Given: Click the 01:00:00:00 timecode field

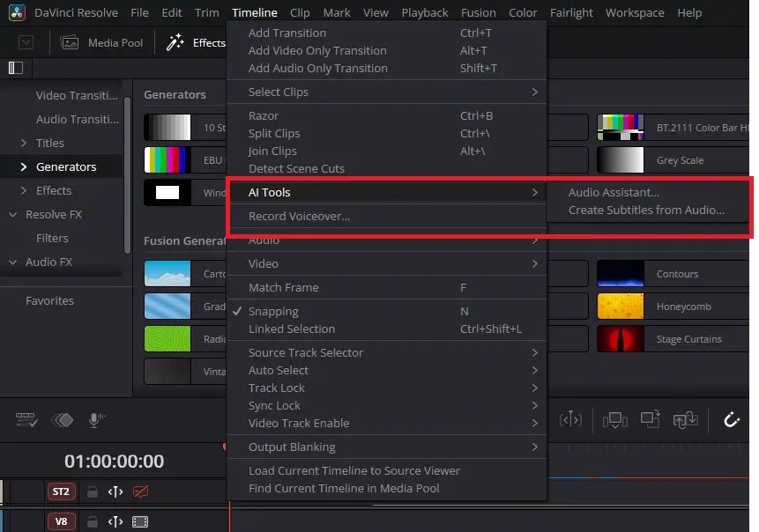Looking at the screenshot, I should (x=115, y=462).
